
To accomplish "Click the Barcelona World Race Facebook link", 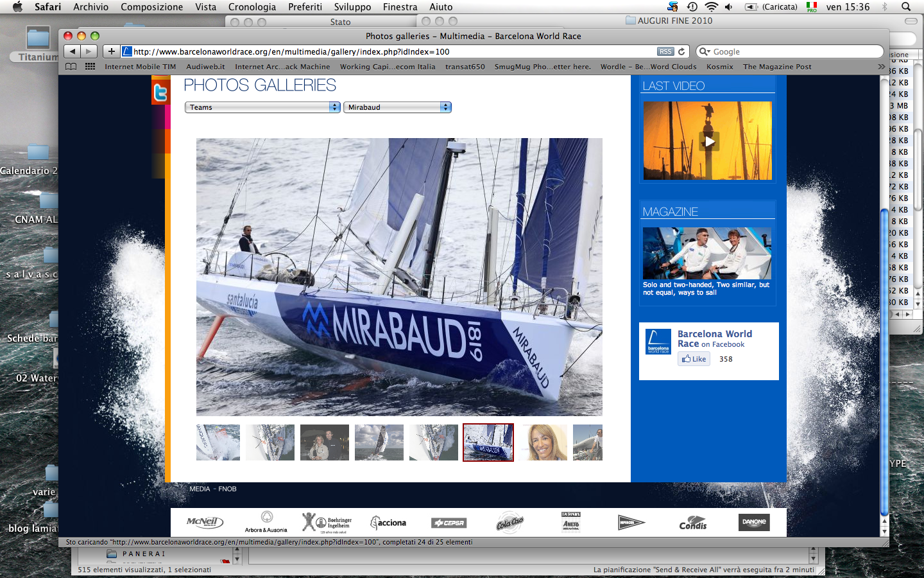I will pos(715,338).
